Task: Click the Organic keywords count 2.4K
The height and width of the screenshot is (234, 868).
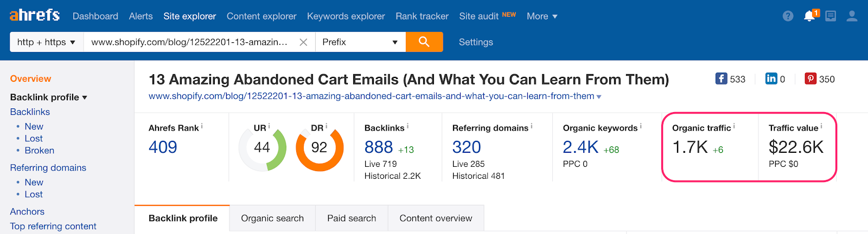Action: click(x=580, y=147)
